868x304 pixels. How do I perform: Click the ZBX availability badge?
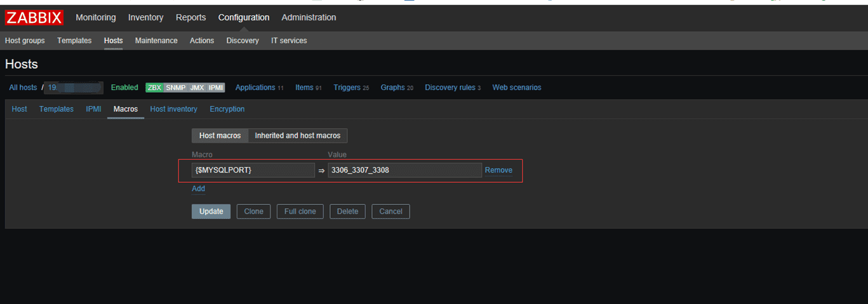(154, 88)
